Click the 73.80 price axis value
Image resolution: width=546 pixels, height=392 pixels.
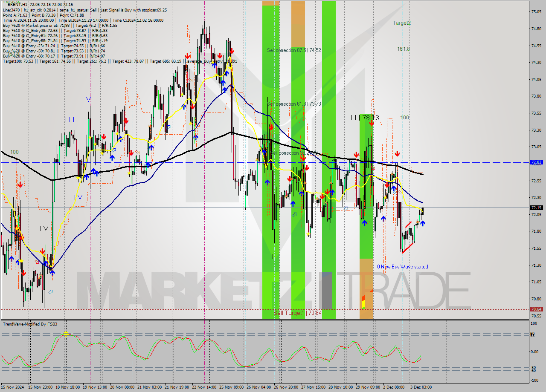536,96
